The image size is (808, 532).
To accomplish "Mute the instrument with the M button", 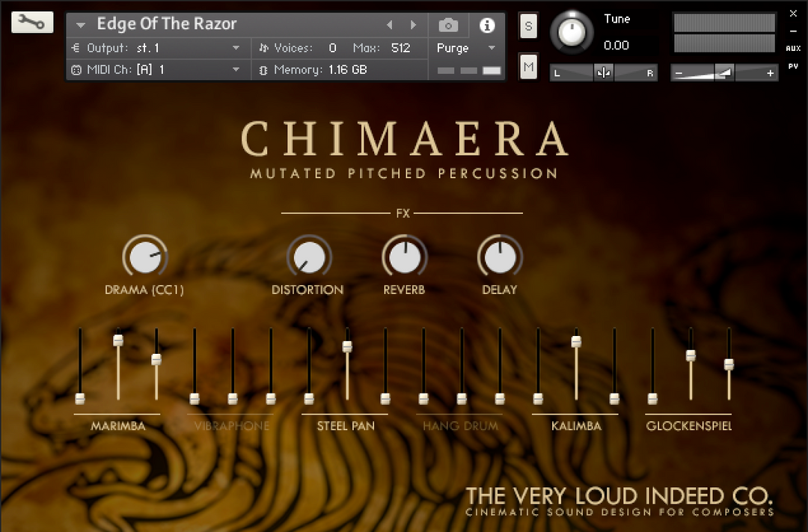I will [528, 67].
